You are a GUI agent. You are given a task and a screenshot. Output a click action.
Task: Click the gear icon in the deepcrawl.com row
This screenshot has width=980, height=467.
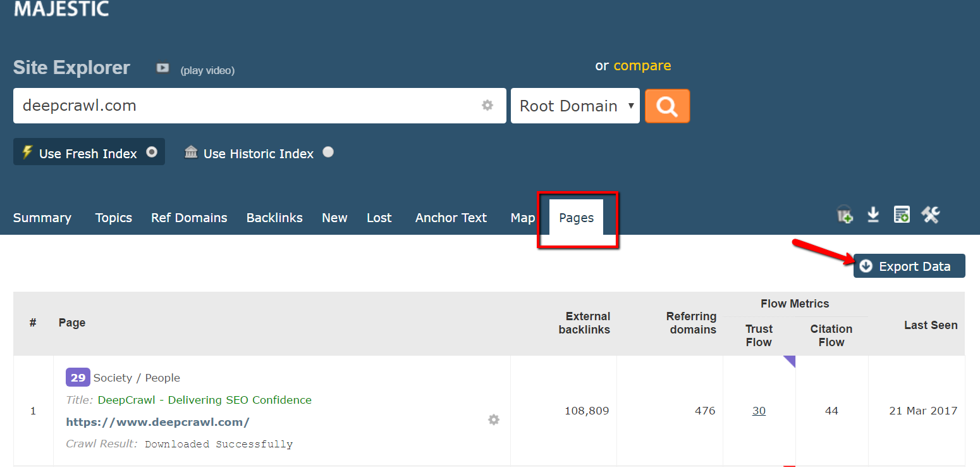(494, 420)
